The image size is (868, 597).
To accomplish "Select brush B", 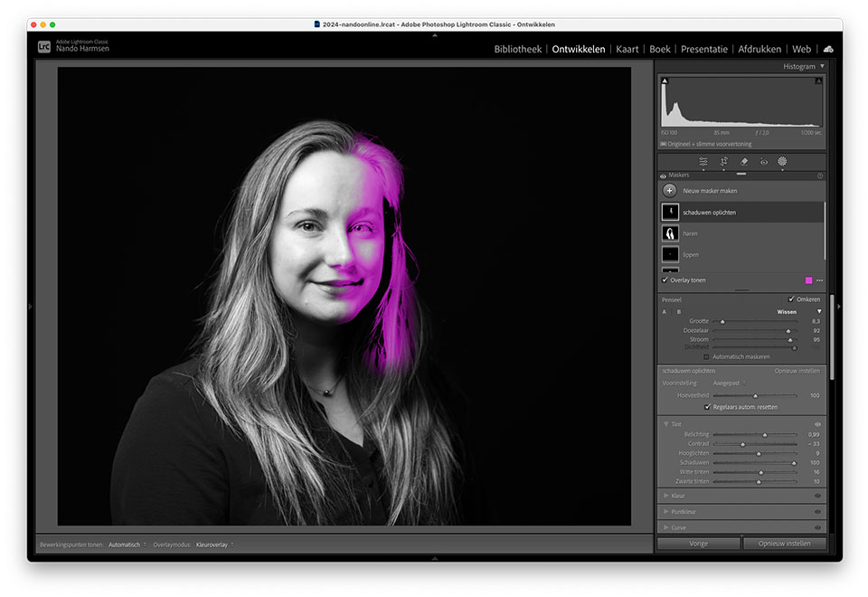I will [679, 312].
